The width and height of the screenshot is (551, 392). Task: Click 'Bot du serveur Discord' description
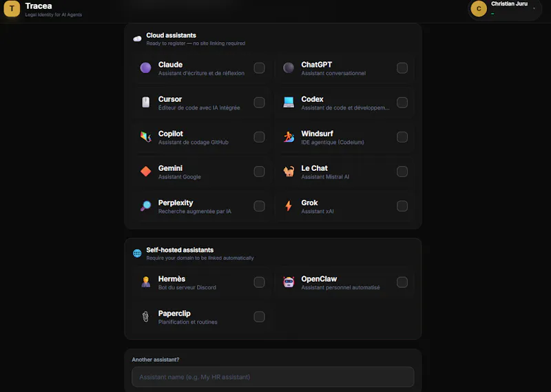click(x=187, y=287)
